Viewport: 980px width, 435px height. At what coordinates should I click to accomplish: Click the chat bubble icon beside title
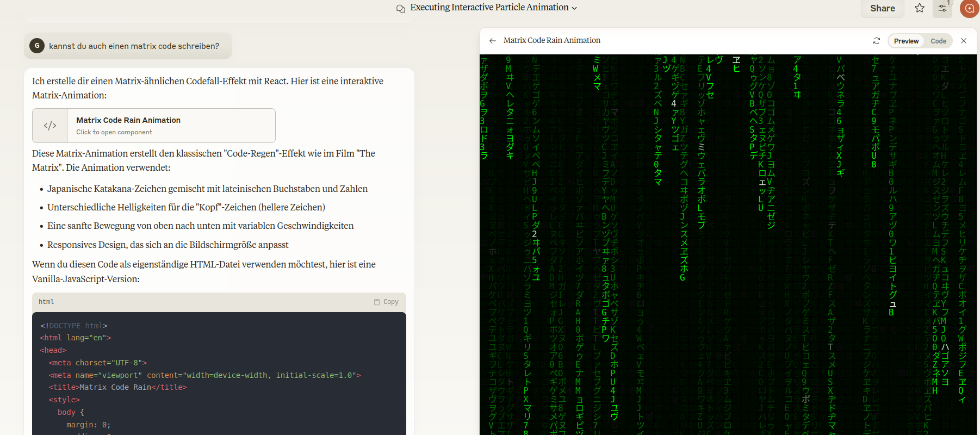401,9
